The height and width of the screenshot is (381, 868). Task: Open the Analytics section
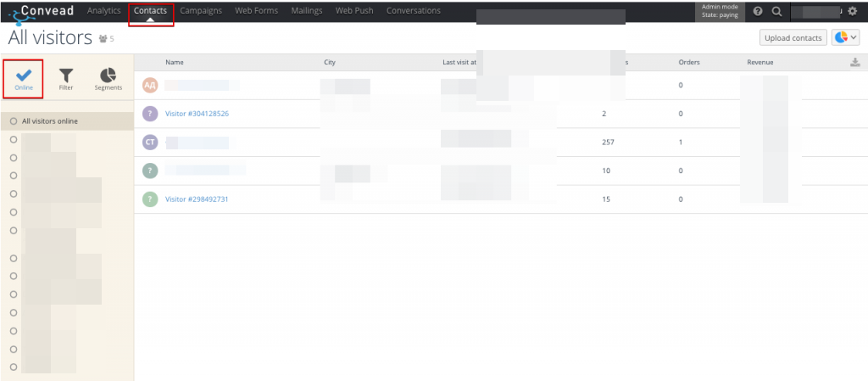103,10
